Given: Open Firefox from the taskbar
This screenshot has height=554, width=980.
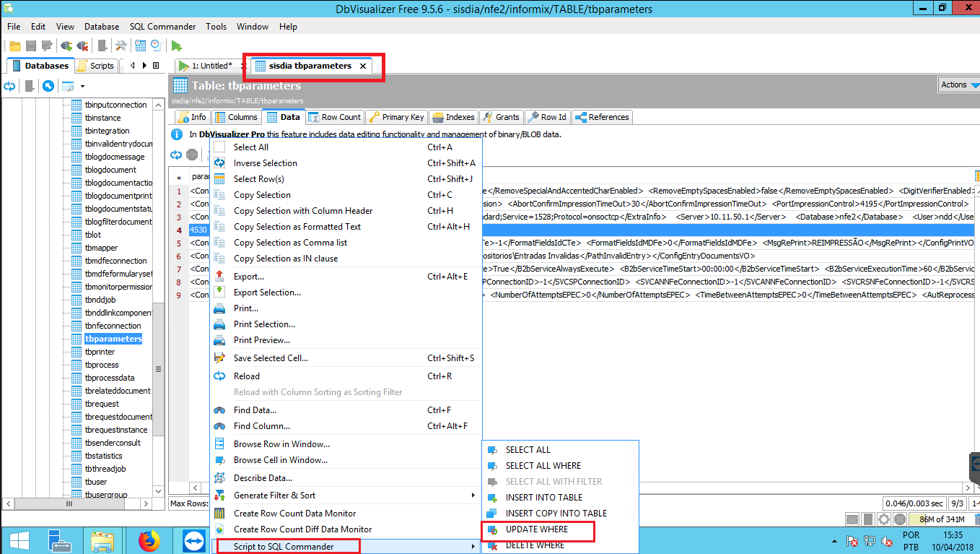Looking at the screenshot, I should [149, 540].
